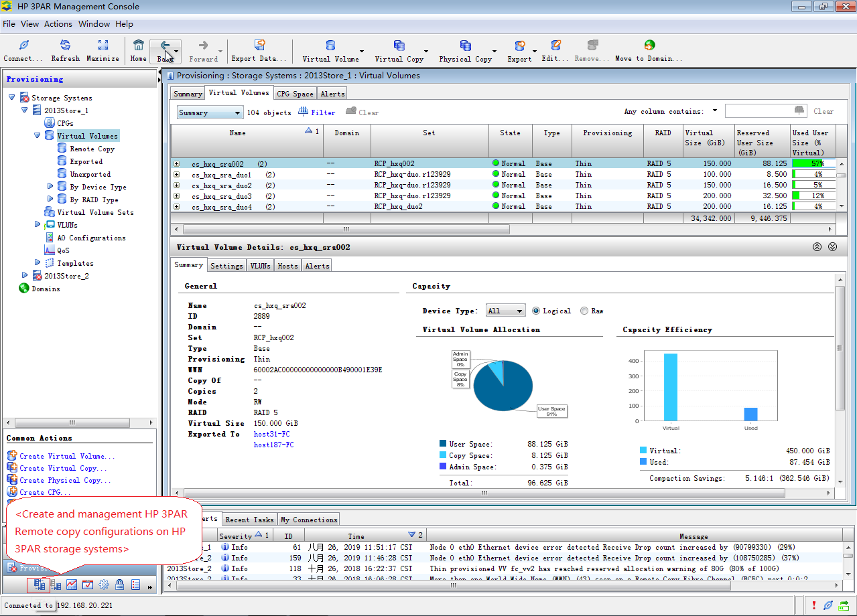This screenshot has width=857, height=616.
Task: Click the Refresh toolbar icon
Action: (x=65, y=46)
